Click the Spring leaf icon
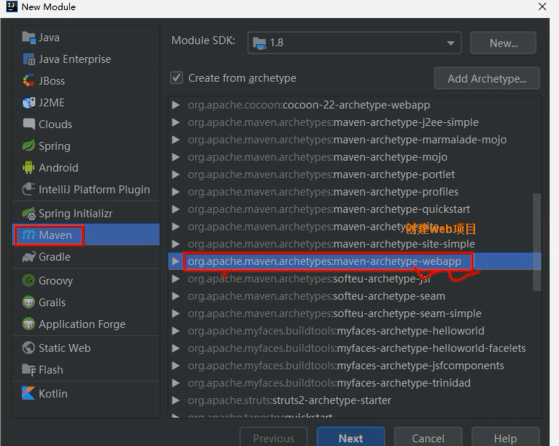This screenshot has height=446, width=559. tap(29, 146)
